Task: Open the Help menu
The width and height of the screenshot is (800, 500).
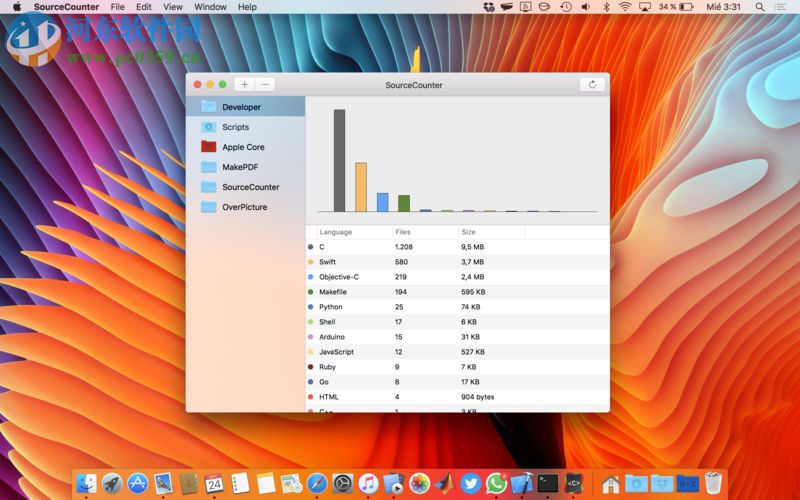Action: coord(247,7)
